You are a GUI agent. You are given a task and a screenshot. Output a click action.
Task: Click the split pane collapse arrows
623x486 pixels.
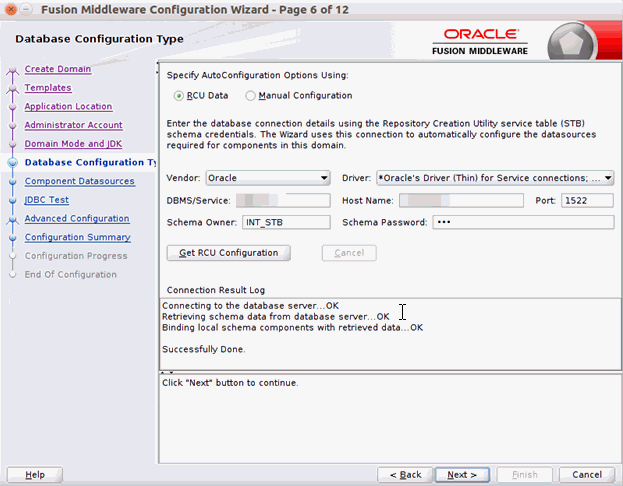(x=167, y=373)
